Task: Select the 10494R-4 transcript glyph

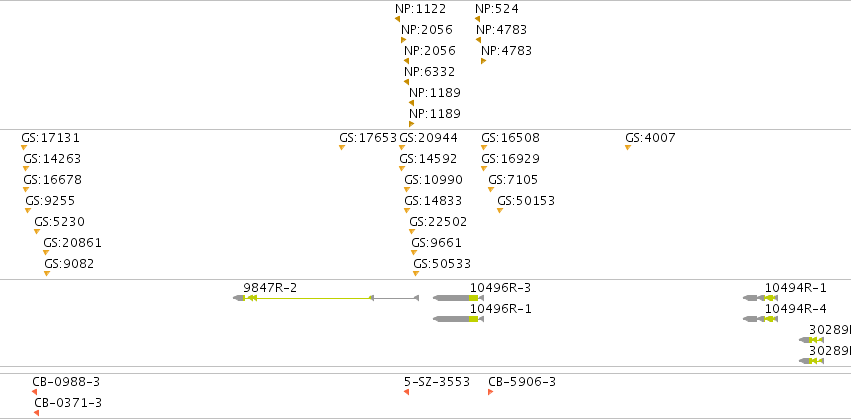Action: click(760, 319)
